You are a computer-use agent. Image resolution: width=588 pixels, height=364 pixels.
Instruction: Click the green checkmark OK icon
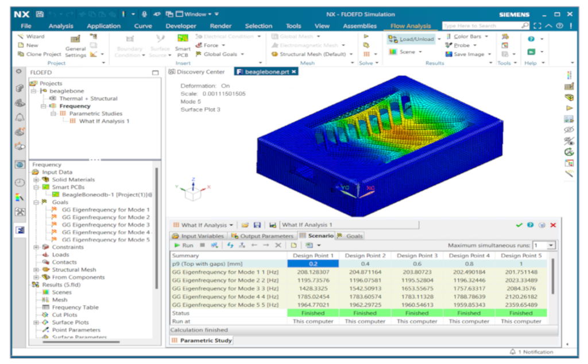pos(519,225)
